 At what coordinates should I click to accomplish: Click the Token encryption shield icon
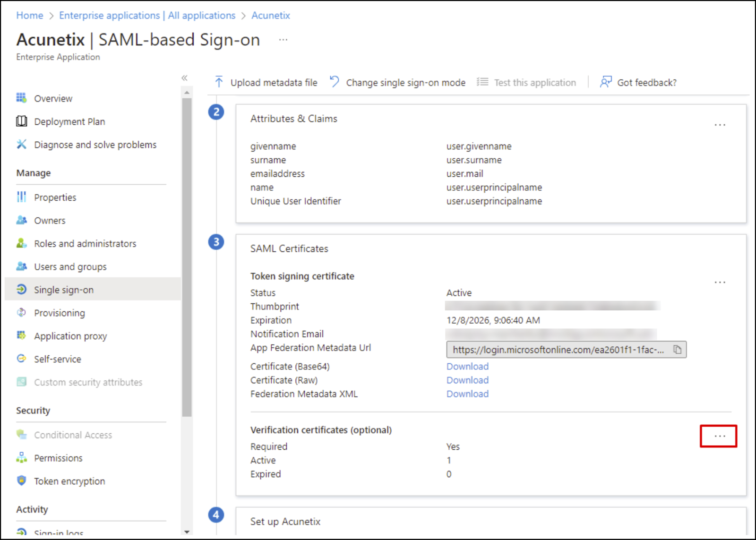pos(21,480)
